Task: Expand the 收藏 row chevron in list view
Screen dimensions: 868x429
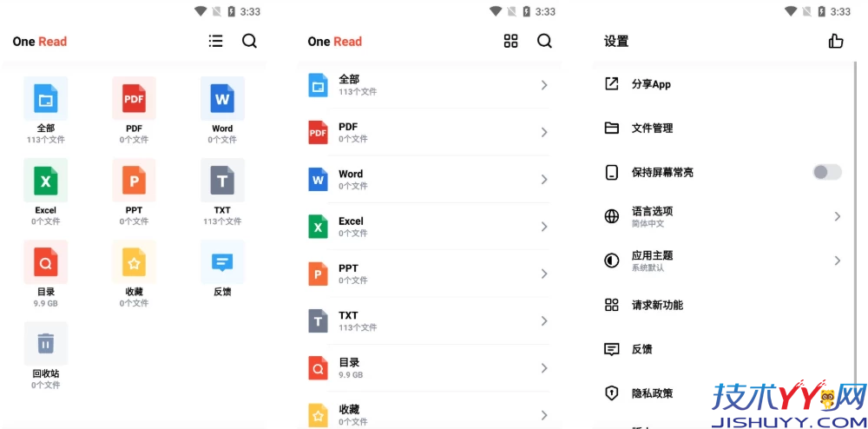Action: click(x=544, y=415)
